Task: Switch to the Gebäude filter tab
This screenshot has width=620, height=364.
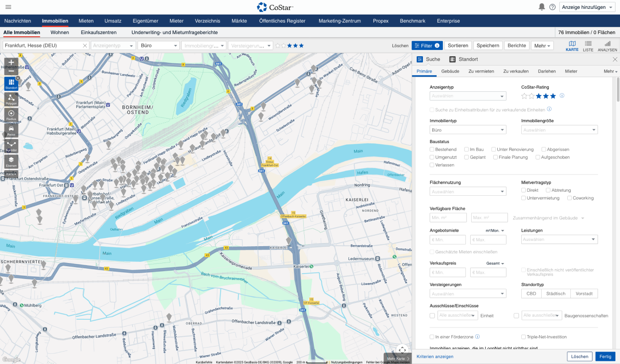Action: click(450, 71)
